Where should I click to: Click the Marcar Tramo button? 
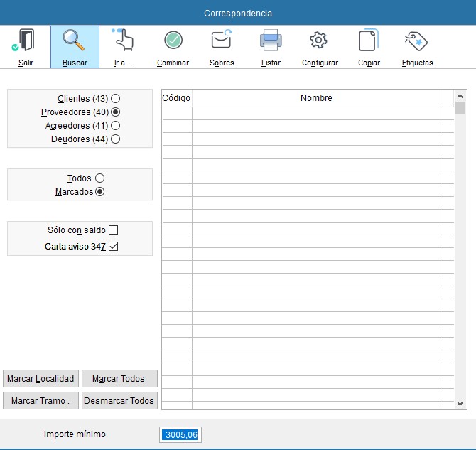coord(41,401)
